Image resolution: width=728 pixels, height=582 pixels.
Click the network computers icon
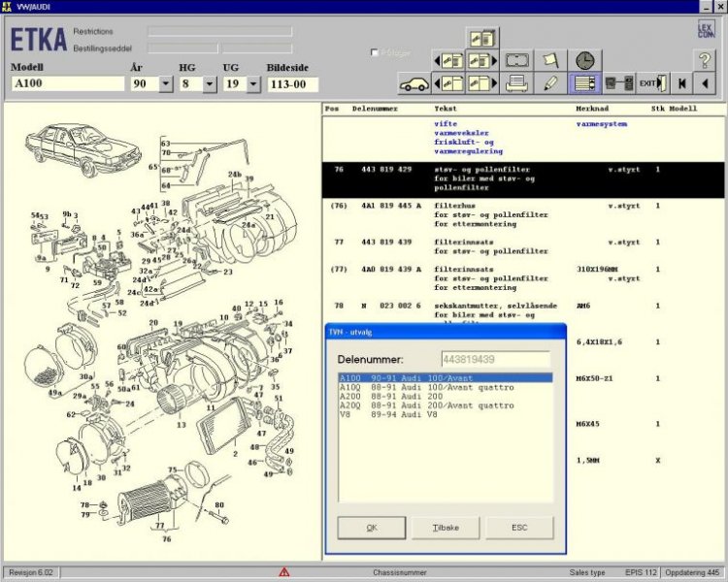pyautogui.click(x=617, y=83)
